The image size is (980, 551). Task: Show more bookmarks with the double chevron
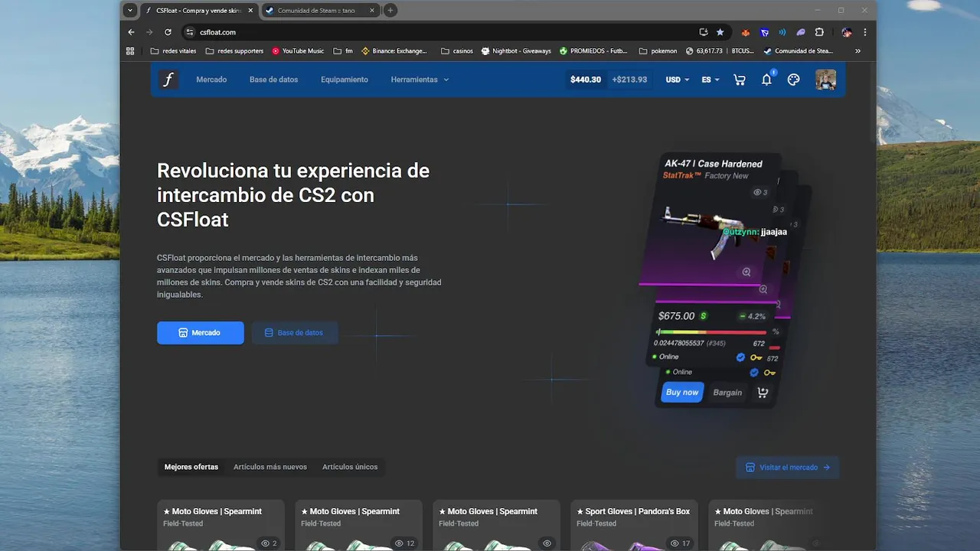point(857,51)
